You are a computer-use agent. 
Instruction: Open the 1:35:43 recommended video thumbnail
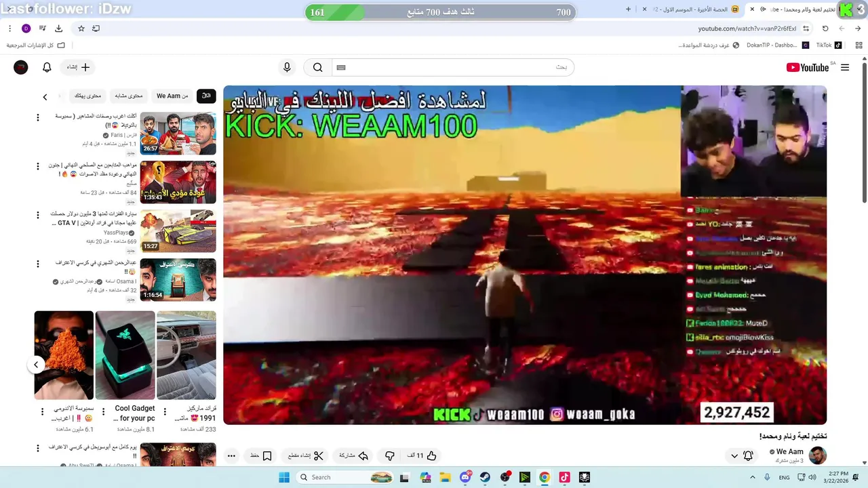(178, 182)
